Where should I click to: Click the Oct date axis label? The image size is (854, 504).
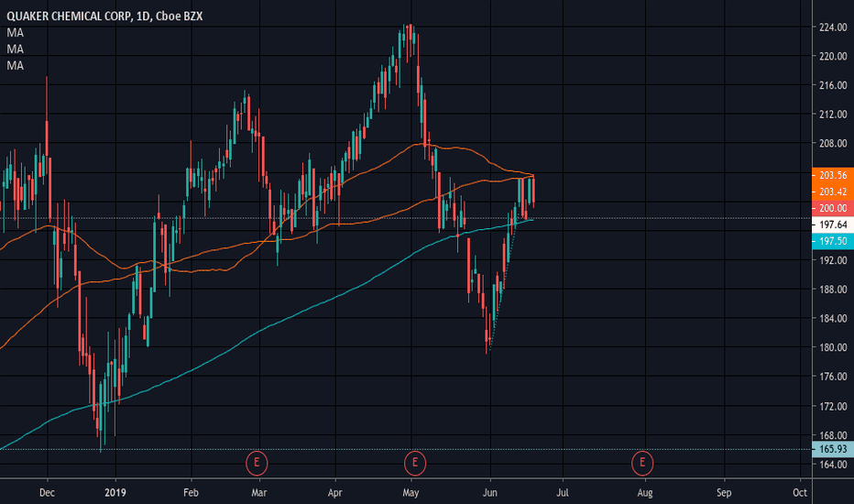pyautogui.click(x=800, y=493)
